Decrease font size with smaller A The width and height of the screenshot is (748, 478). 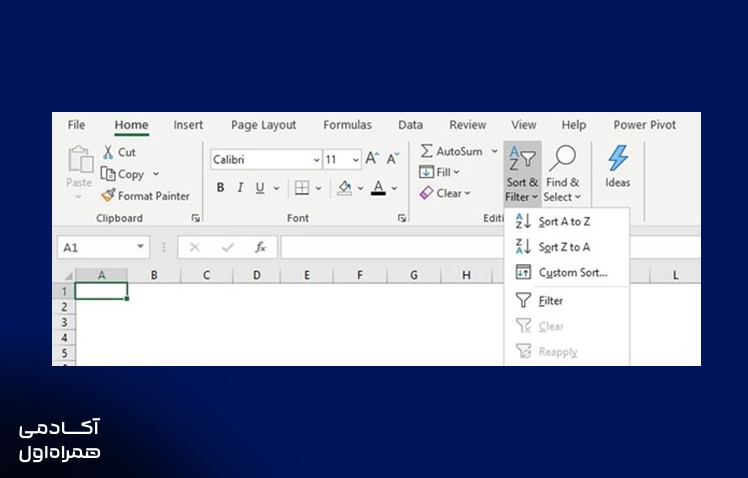(393, 158)
